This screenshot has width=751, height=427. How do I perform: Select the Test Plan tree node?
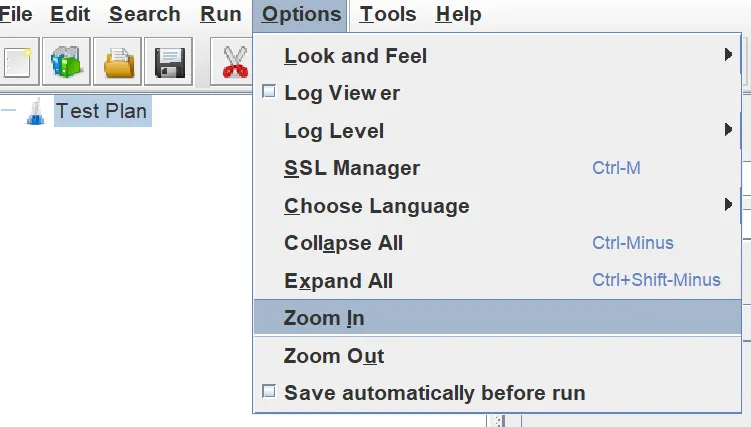point(100,110)
